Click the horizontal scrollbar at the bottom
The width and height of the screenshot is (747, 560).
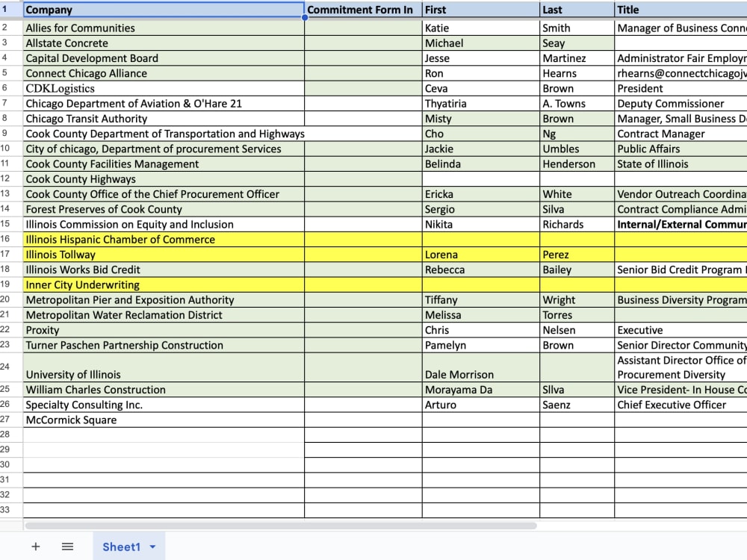pos(281,526)
